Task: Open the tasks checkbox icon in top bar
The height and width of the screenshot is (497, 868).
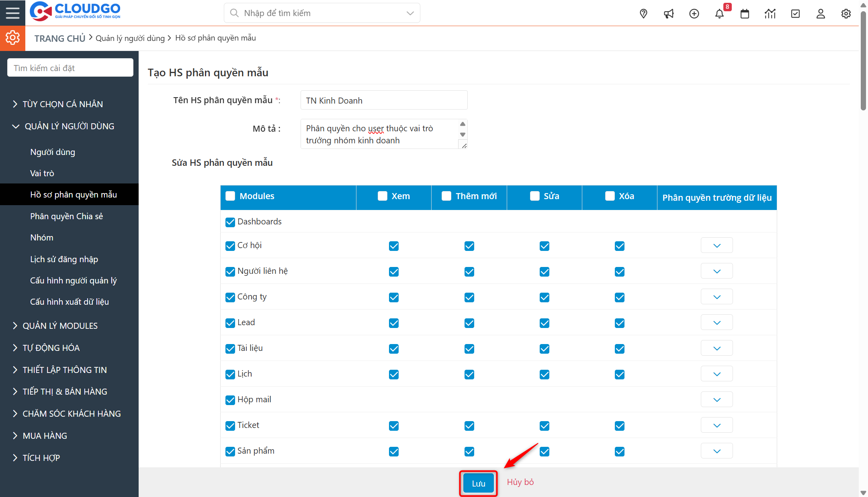Action: pyautogui.click(x=795, y=13)
